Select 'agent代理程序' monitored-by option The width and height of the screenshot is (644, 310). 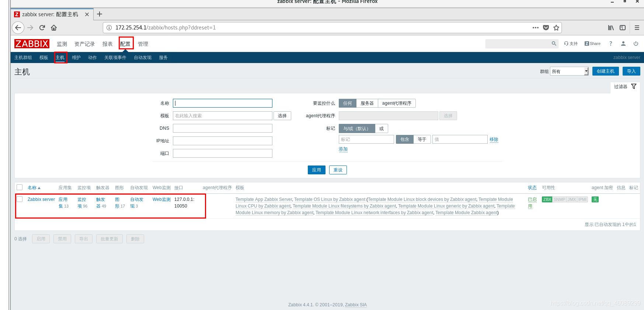397,103
